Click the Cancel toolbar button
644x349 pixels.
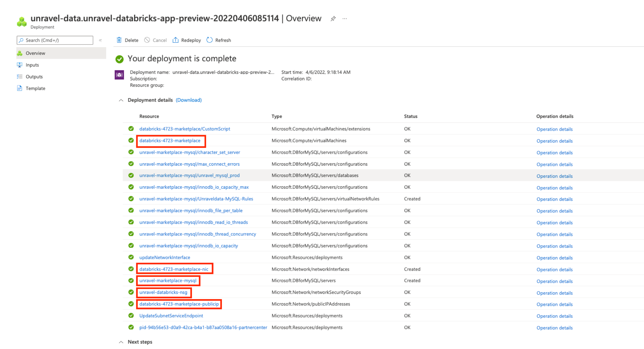tap(155, 40)
